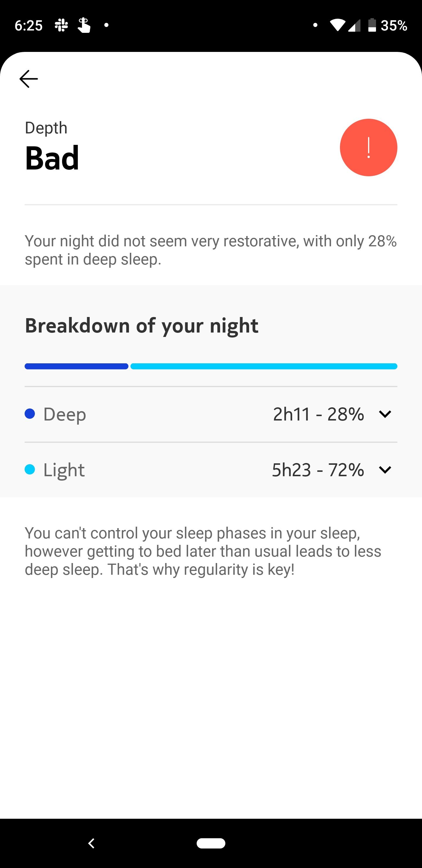The height and width of the screenshot is (868, 422).
Task: Tap the 5h23 - 72% light duration
Action: pos(318,470)
